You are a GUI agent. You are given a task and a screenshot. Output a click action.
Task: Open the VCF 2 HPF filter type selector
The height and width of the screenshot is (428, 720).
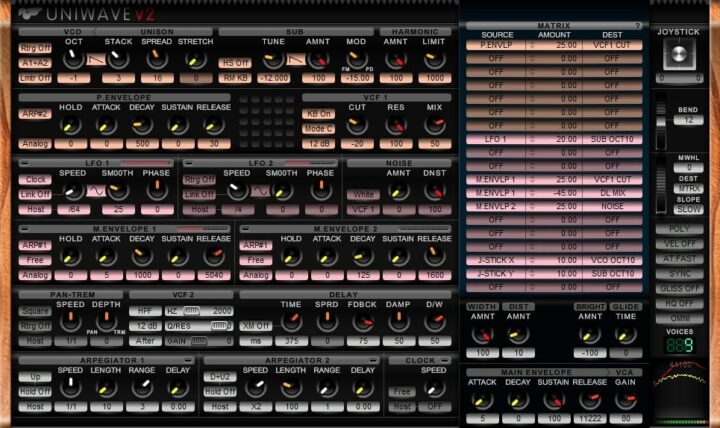coord(143,312)
